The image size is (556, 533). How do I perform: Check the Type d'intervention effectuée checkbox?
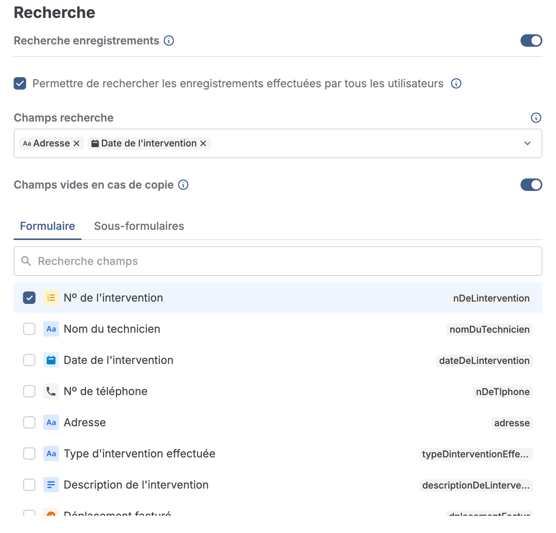pyautogui.click(x=29, y=454)
